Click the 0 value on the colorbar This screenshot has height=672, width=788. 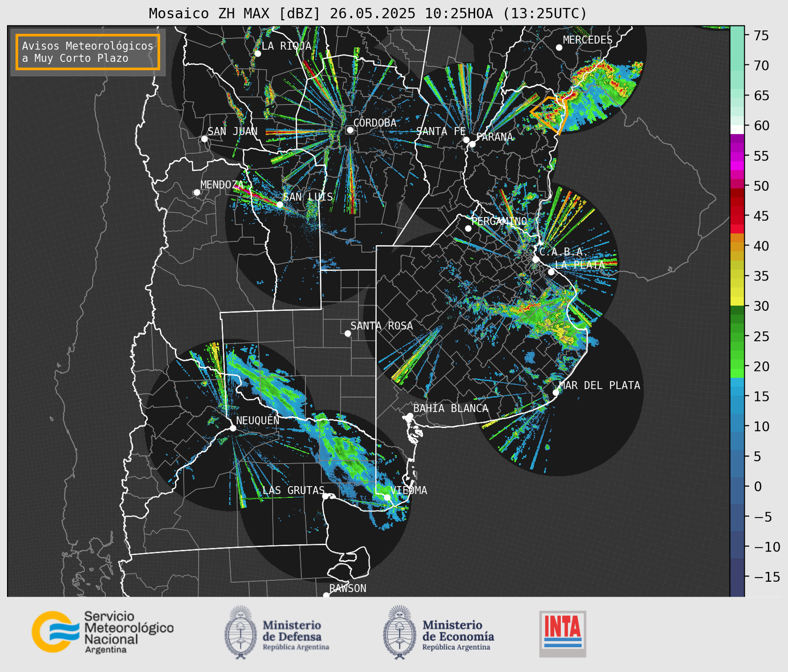757,486
